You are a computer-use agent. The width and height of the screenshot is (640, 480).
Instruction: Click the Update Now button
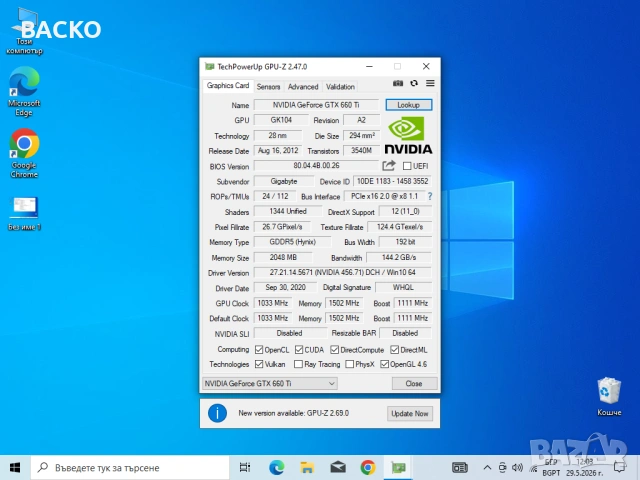click(409, 413)
